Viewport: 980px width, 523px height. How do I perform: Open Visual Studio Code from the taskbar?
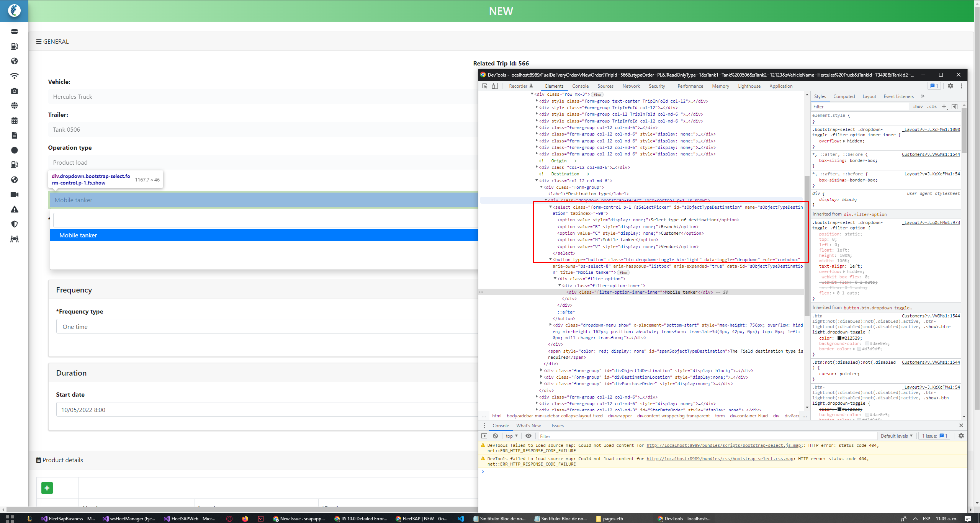(461, 518)
